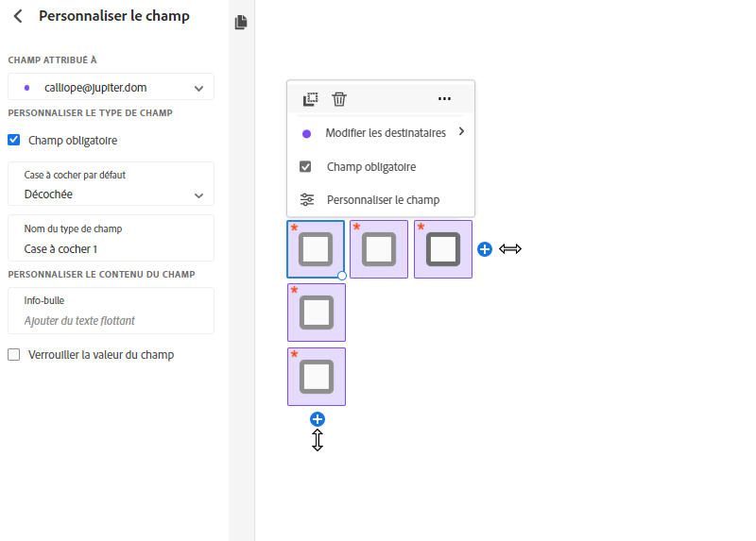Click the duplicate field icon in popup toolbar
This screenshot has width=756, height=541.
coord(310,99)
